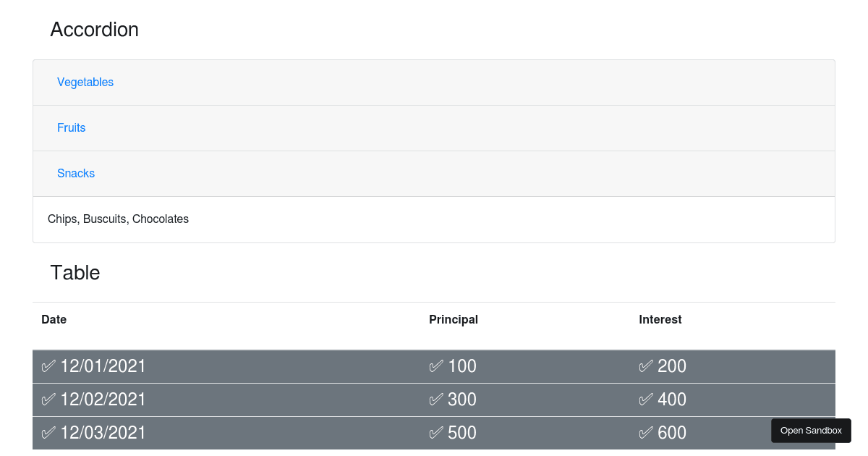Viewport: 868px width, 456px height.
Task: Click the checkmark icon beside 12/01/2021
Action: tap(48, 366)
